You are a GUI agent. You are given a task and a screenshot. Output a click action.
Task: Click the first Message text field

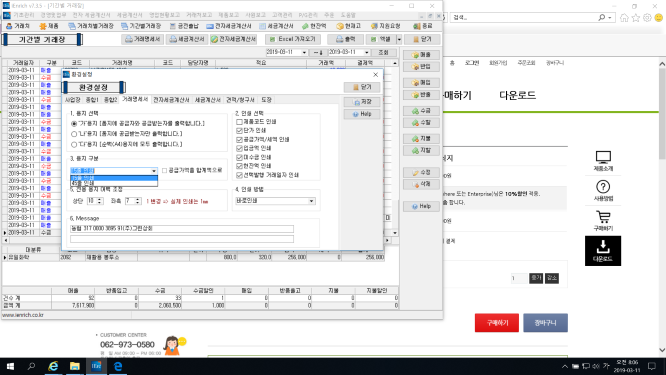pyautogui.click(x=182, y=228)
